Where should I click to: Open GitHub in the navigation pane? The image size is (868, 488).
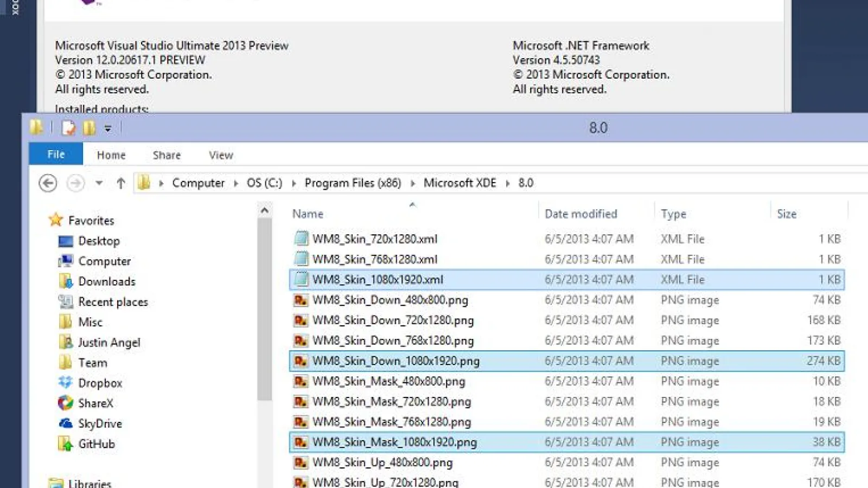coord(97,444)
